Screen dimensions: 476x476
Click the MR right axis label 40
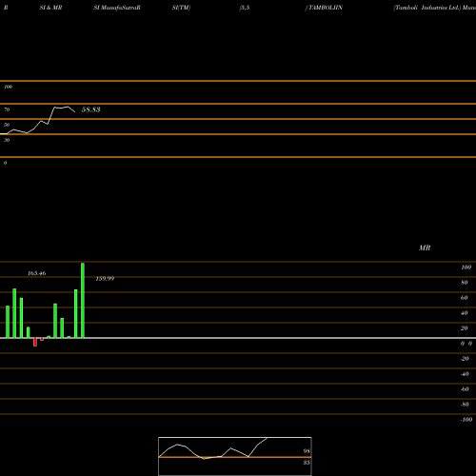pos(465,313)
